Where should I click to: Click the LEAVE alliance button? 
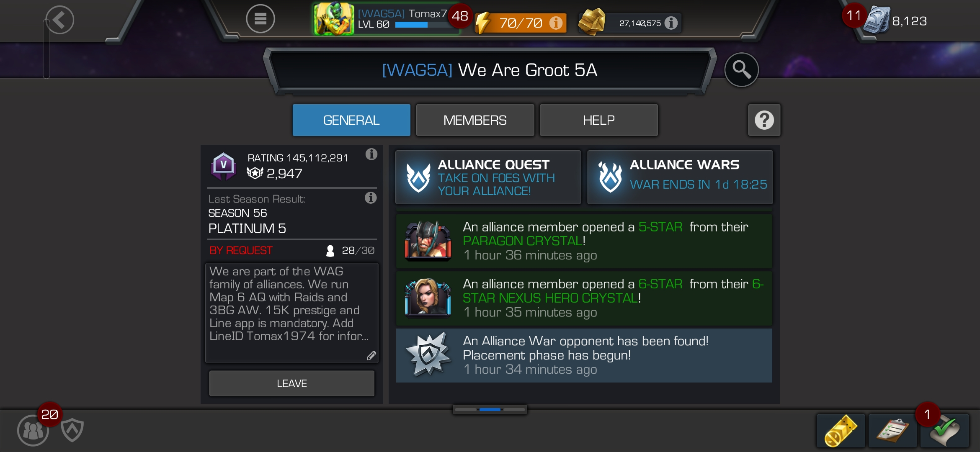coord(291,383)
